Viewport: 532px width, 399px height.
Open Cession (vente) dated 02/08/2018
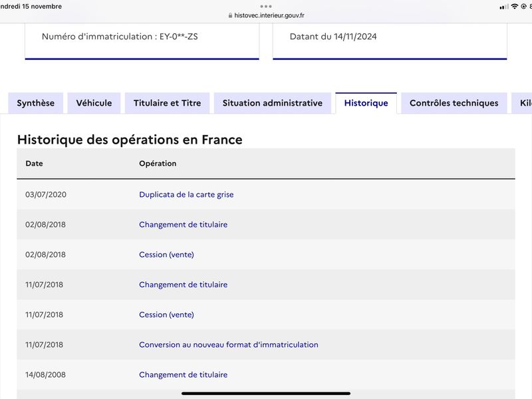click(167, 255)
